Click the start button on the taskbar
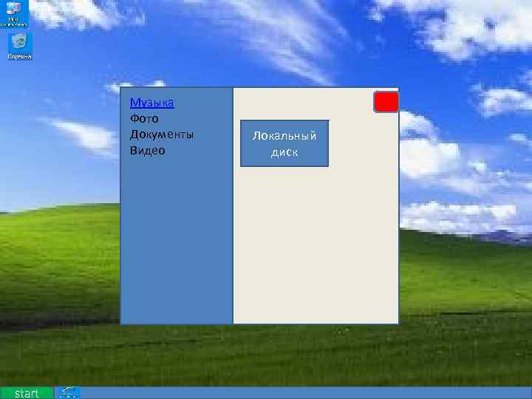 (27, 393)
